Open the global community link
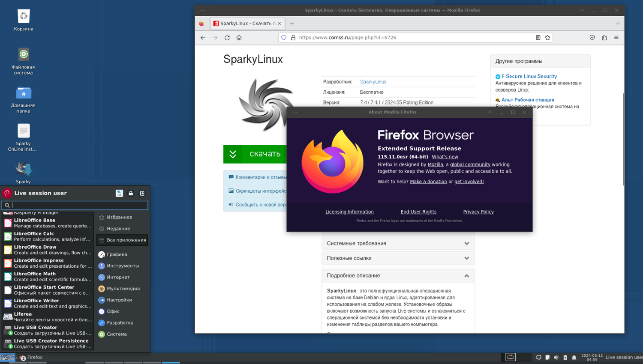The height and width of the screenshot is (364, 643). click(470, 164)
